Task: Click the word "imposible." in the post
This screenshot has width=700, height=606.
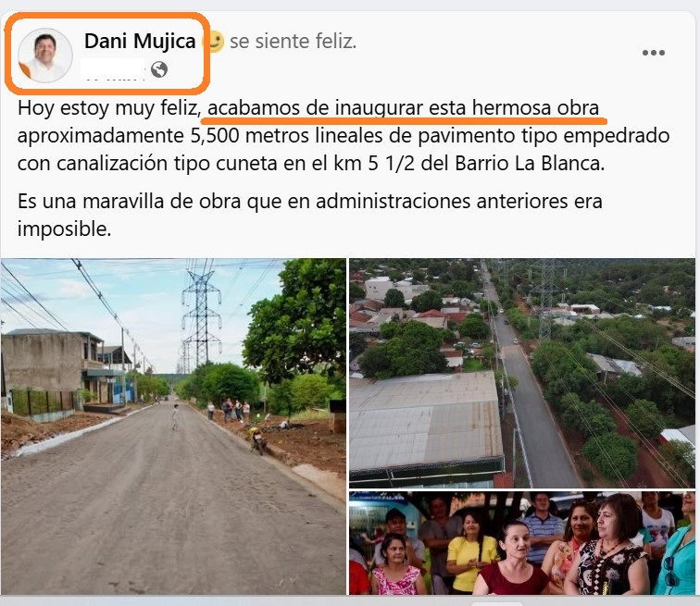Action: [64, 229]
